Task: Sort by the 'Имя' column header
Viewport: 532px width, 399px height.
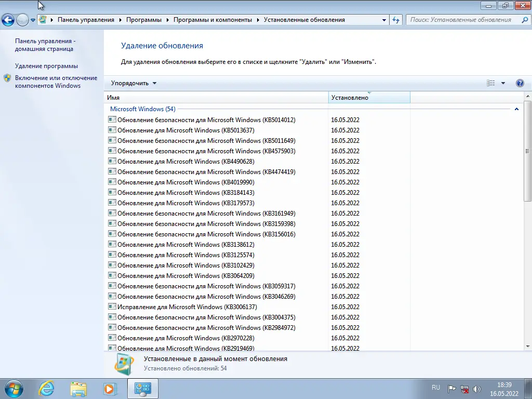Action: [x=216, y=97]
